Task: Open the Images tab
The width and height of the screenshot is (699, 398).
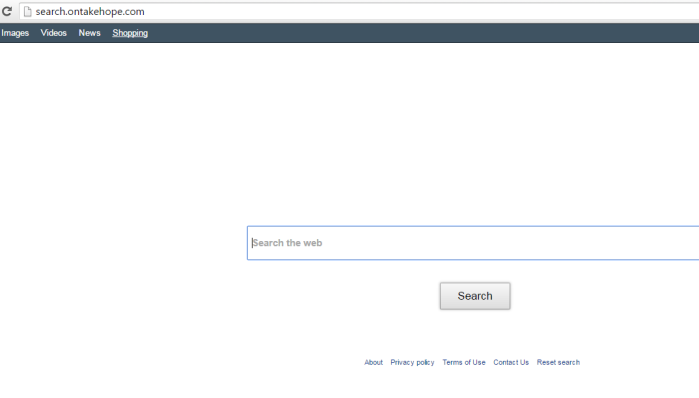Action: (x=15, y=33)
